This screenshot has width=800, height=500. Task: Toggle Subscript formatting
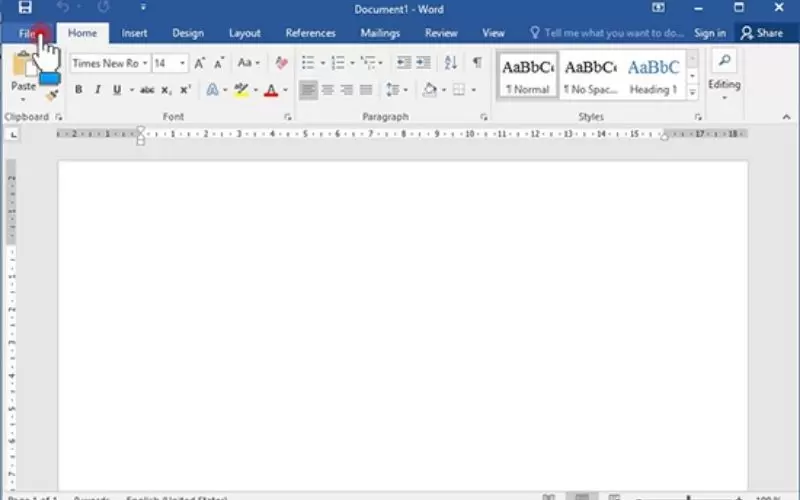point(166,90)
